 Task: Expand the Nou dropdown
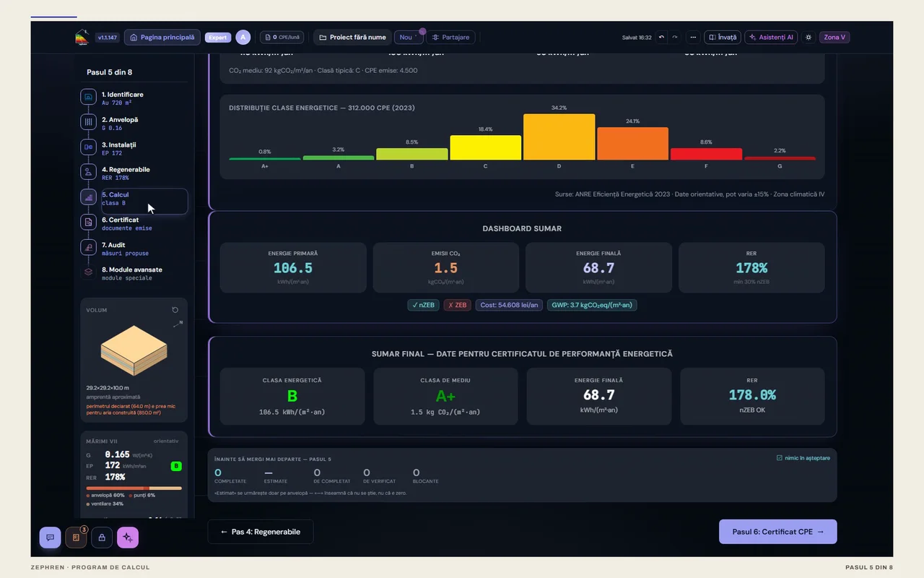tap(409, 37)
